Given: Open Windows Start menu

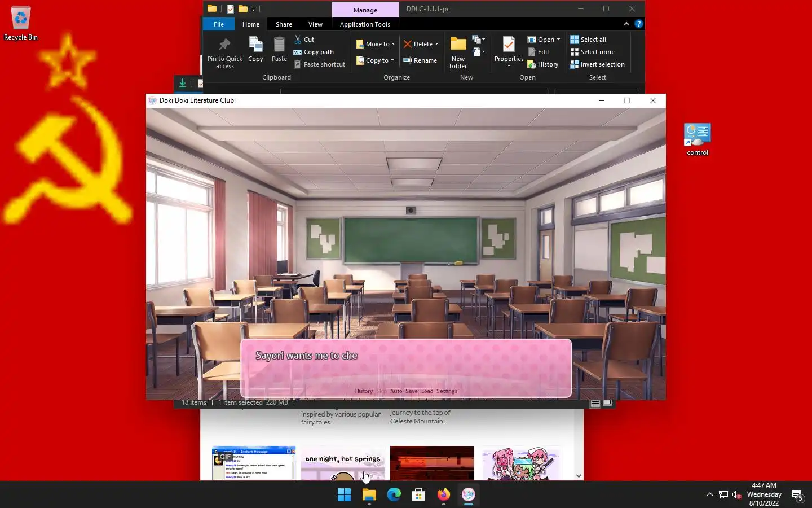Looking at the screenshot, I should tap(344, 495).
